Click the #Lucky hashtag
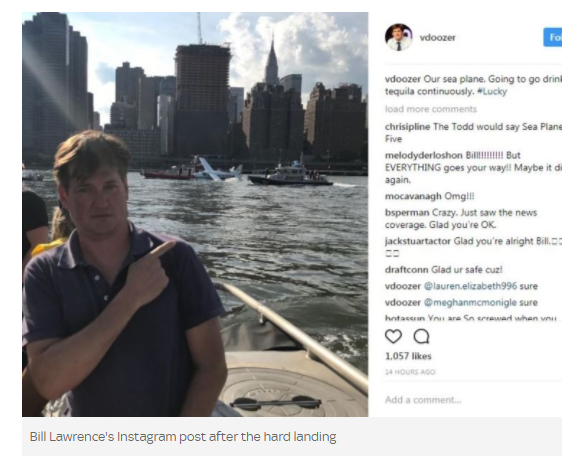This screenshot has width=583, height=475. [x=492, y=91]
